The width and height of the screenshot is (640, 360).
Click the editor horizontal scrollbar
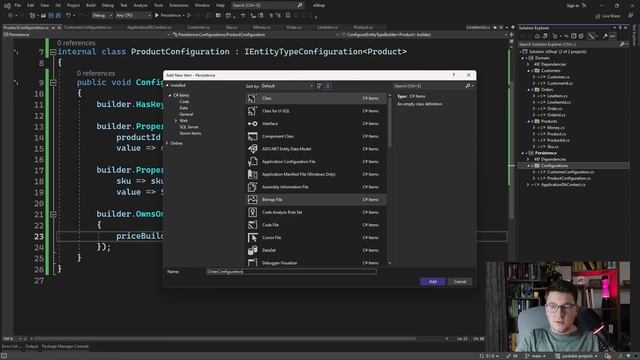[x=224, y=339]
